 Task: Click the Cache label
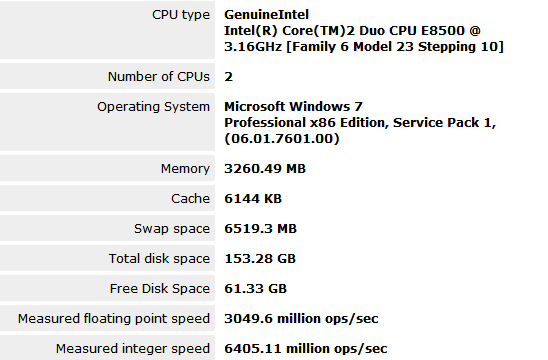(190, 199)
